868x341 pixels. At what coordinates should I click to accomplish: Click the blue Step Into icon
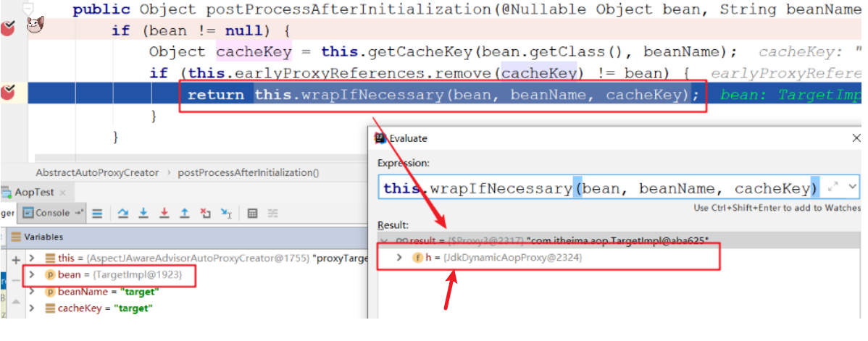point(143,213)
